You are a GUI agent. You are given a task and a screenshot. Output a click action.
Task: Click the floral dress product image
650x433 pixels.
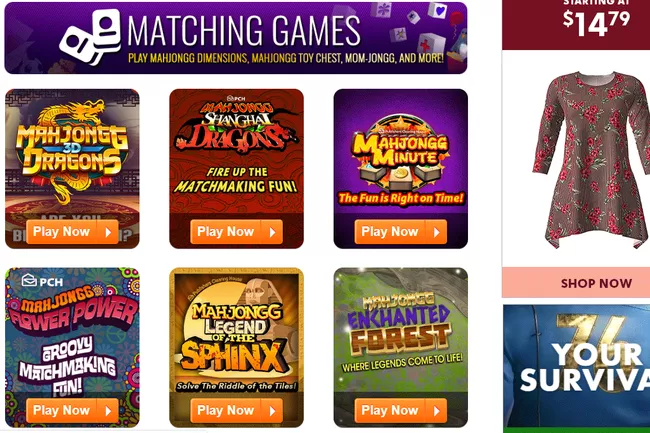coord(593,160)
